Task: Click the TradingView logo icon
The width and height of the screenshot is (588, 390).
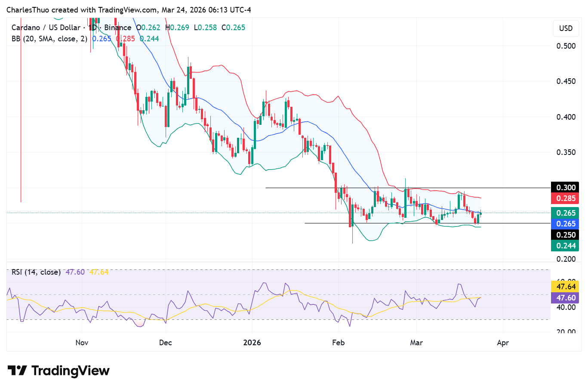Action: (x=17, y=371)
